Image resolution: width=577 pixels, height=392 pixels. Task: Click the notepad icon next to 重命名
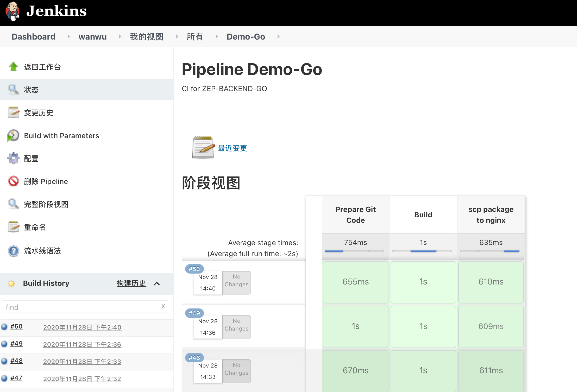[x=13, y=227]
